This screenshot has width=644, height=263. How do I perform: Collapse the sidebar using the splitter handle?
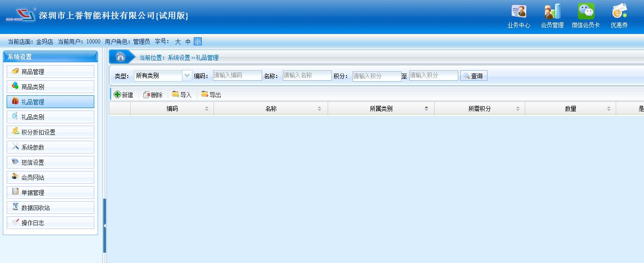[105, 226]
